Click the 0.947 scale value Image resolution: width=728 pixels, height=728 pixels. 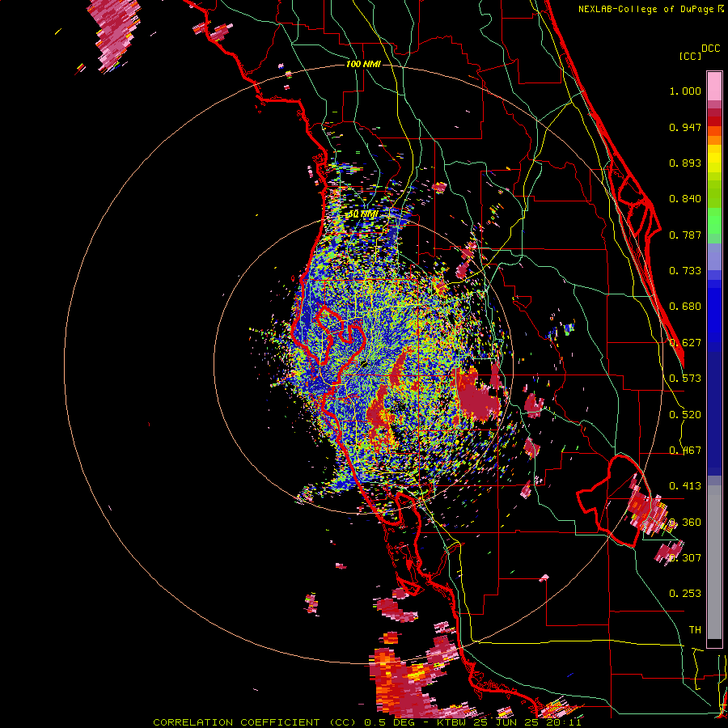[685, 127]
